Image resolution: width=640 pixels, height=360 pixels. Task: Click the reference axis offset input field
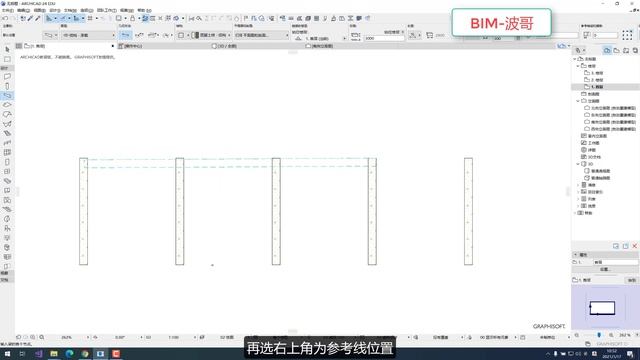[x=605, y=36]
